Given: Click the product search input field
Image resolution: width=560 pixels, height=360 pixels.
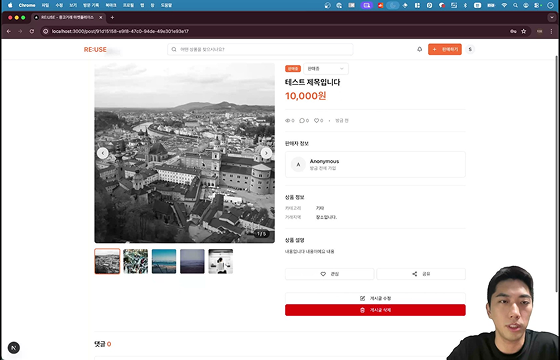Looking at the screenshot, I should [x=260, y=49].
